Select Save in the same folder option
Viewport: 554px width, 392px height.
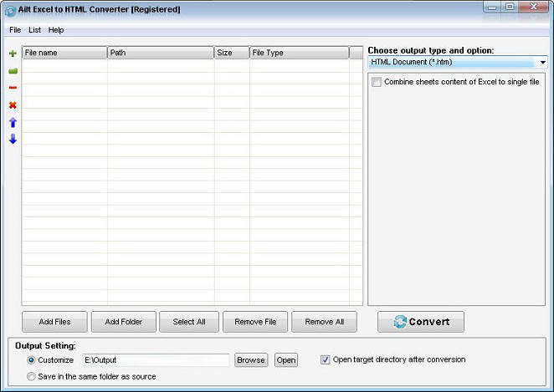[x=31, y=376]
